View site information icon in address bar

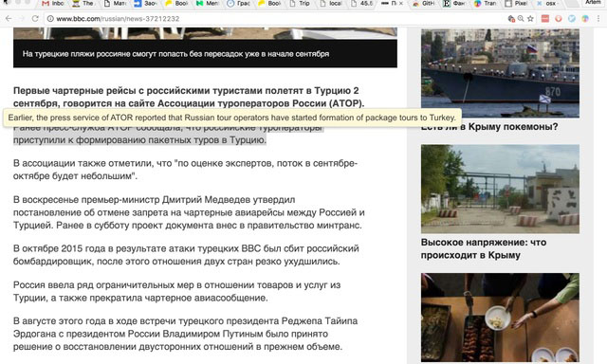click(50, 19)
